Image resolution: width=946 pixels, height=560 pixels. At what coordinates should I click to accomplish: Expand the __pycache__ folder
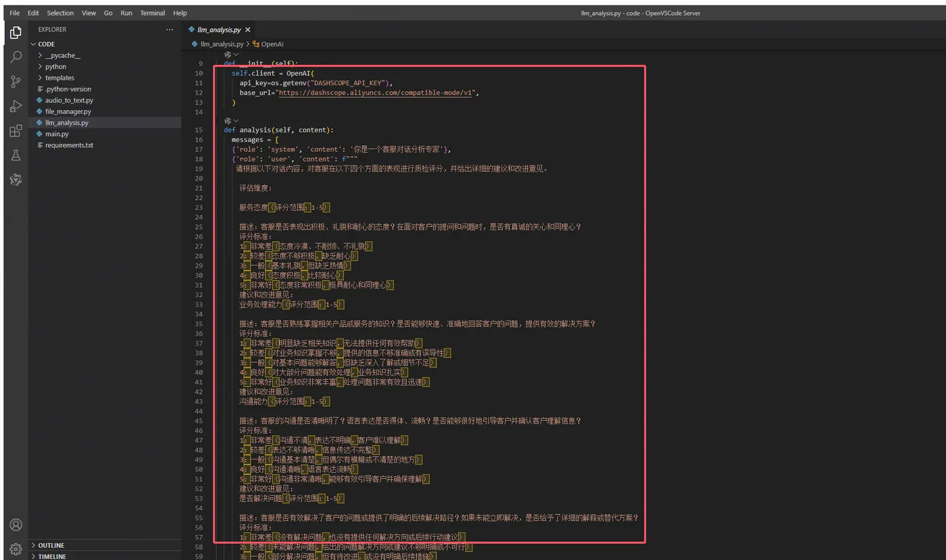(62, 55)
